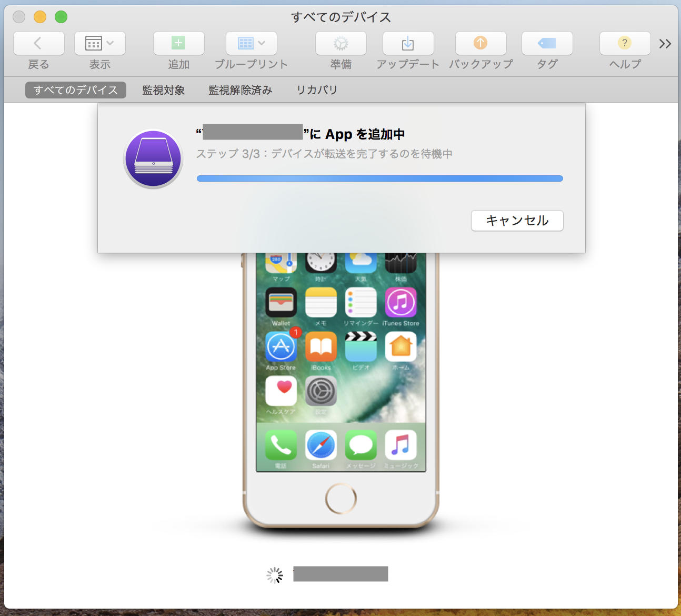
Task: Click the マップ maps app icon
Action: (x=281, y=262)
